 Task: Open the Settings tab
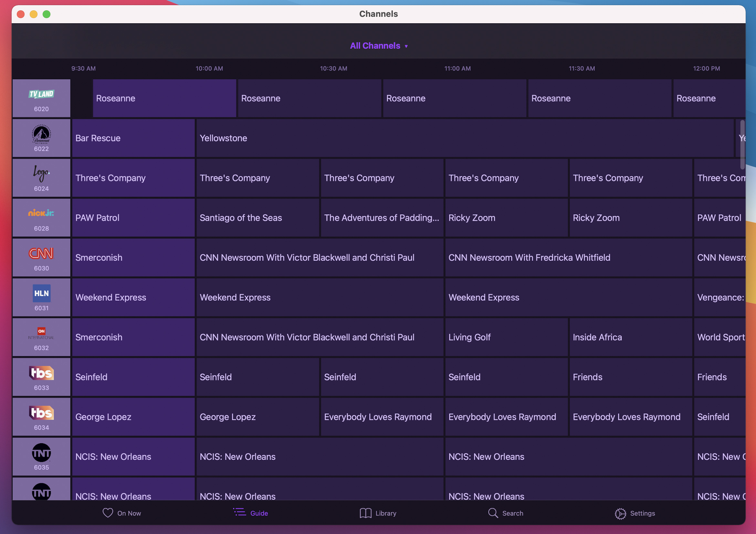coord(635,513)
